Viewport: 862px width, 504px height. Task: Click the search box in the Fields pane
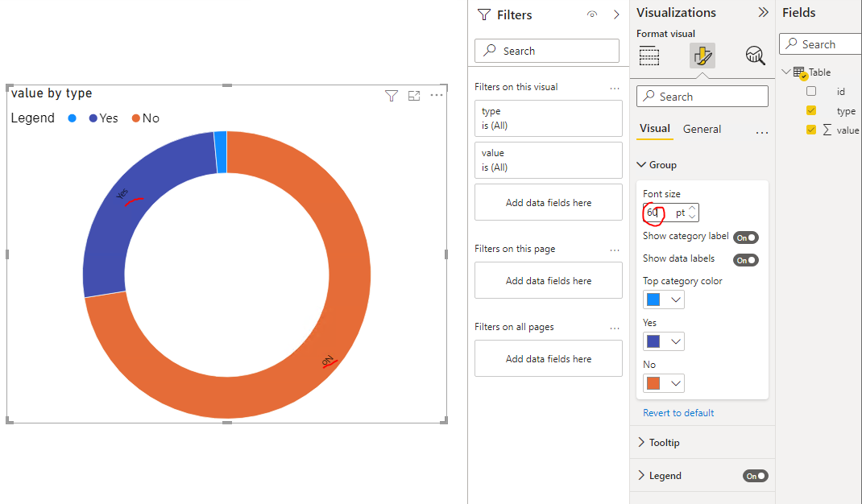point(820,44)
